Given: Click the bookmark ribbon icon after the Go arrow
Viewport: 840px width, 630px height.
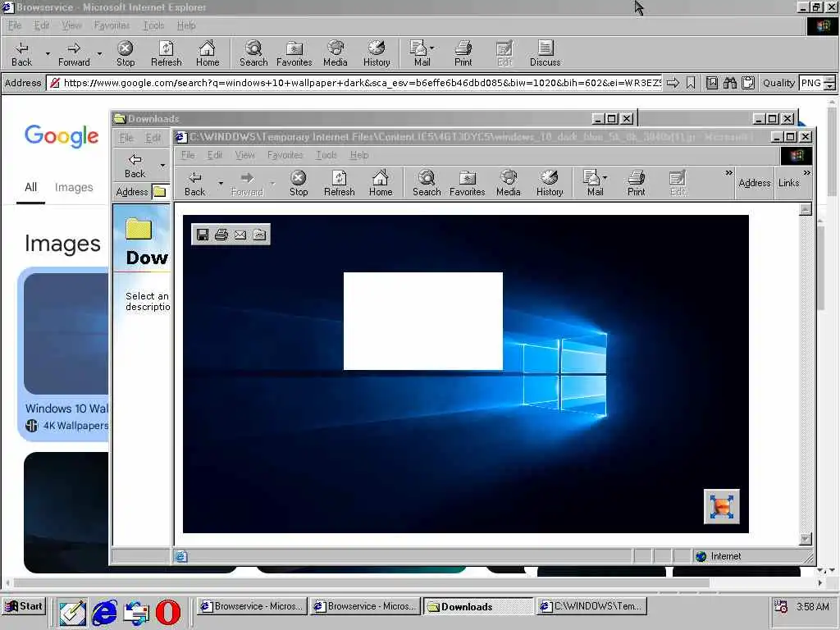Looking at the screenshot, I should pyautogui.click(x=691, y=83).
